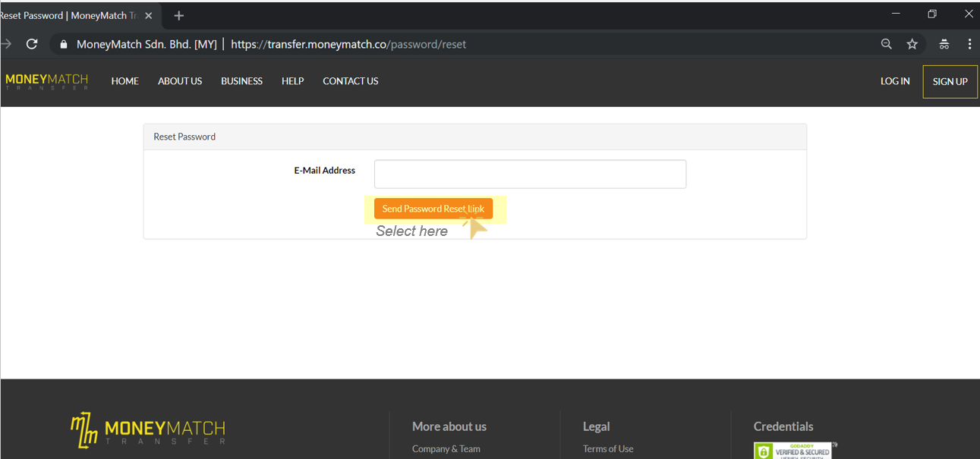Click the 'Legal' footer heading
The width and height of the screenshot is (980, 459).
pyautogui.click(x=597, y=426)
